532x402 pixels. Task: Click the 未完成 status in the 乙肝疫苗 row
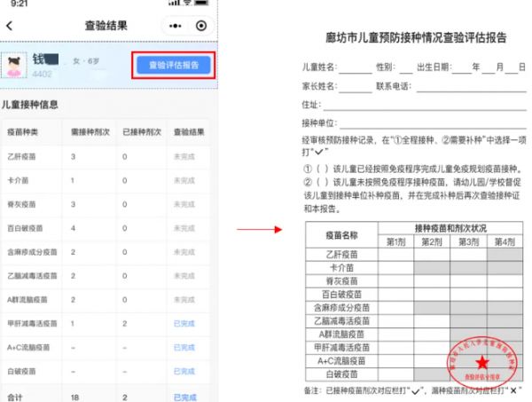pos(185,156)
